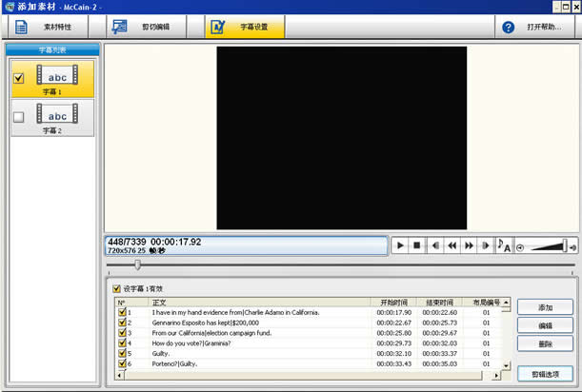Screen dimensions: 582x392
Task: Switch to the 剪切编辑 tab
Action: coord(147,27)
